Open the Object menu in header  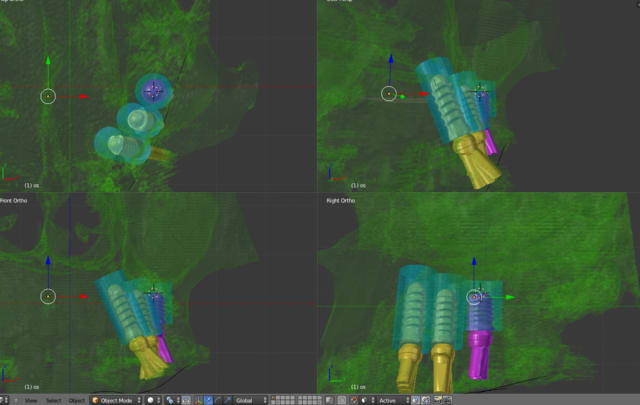tap(77, 400)
